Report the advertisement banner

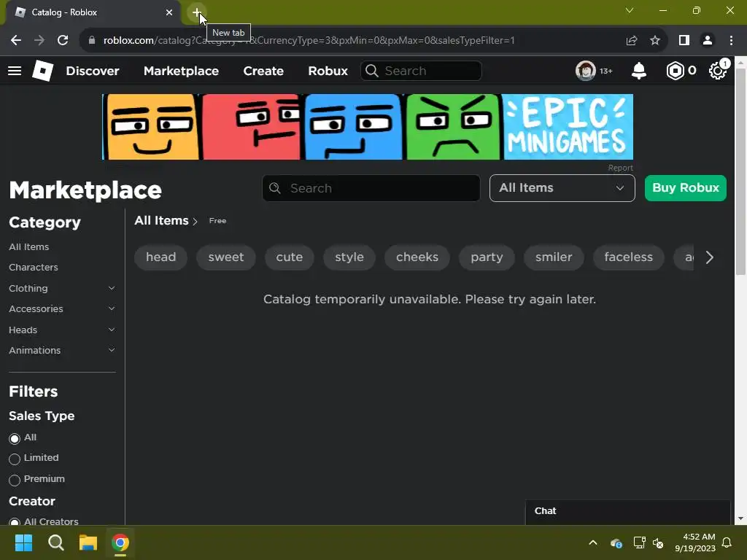620,168
